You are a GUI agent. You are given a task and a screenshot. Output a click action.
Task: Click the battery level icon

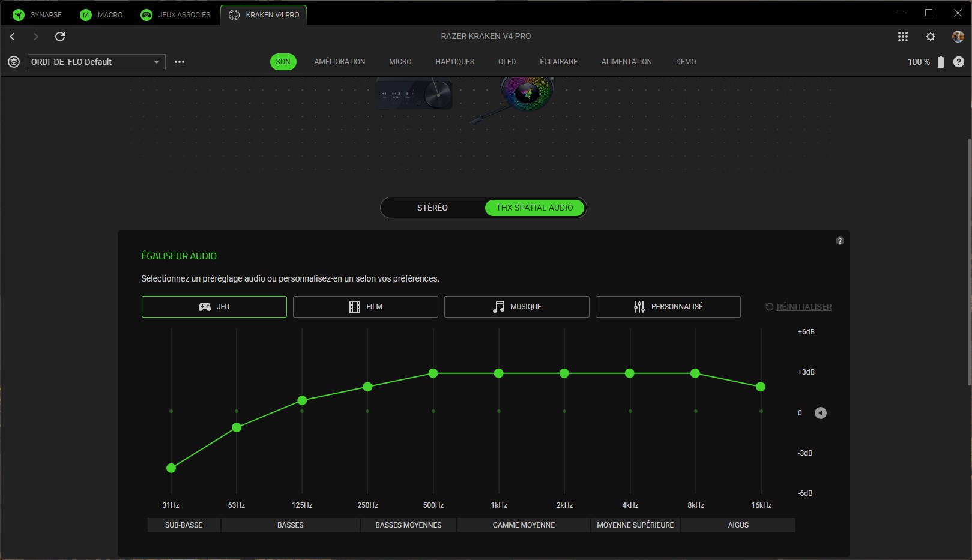(941, 62)
